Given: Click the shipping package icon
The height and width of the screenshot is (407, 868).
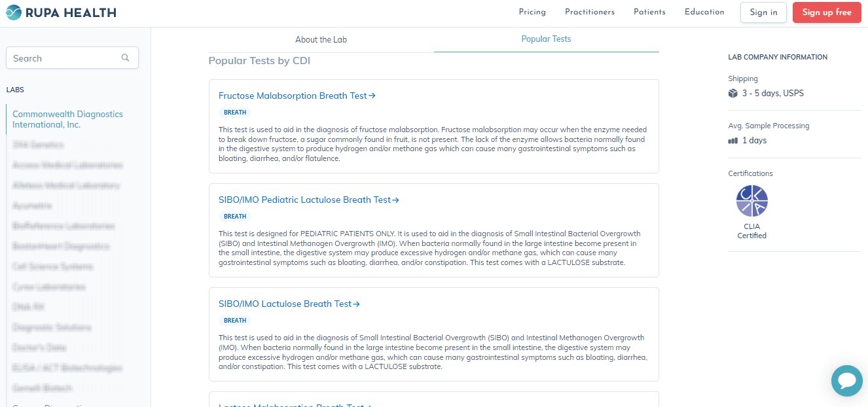Looking at the screenshot, I should pyautogui.click(x=733, y=93).
